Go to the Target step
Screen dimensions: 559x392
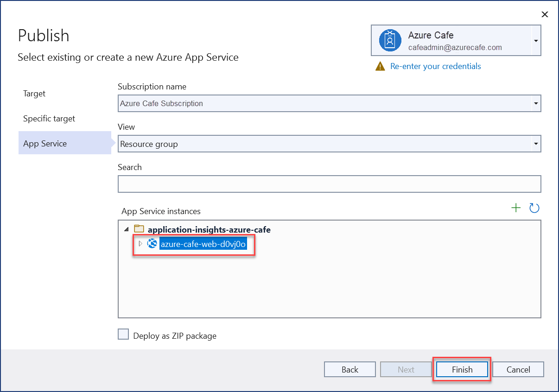(34, 94)
